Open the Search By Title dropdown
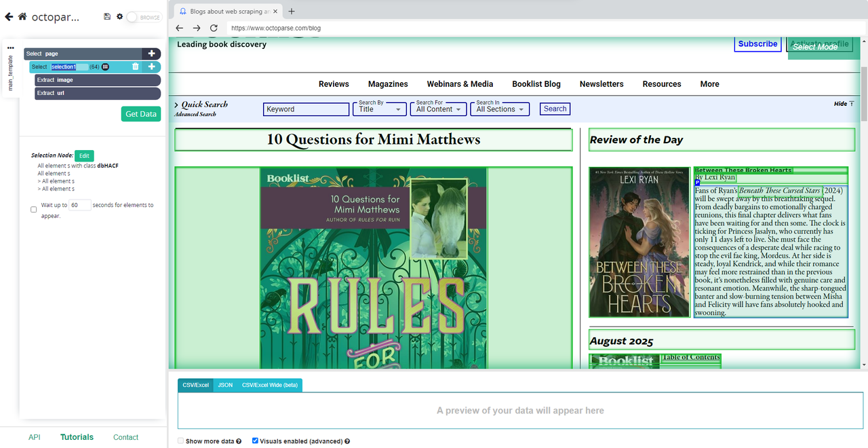 (380, 109)
